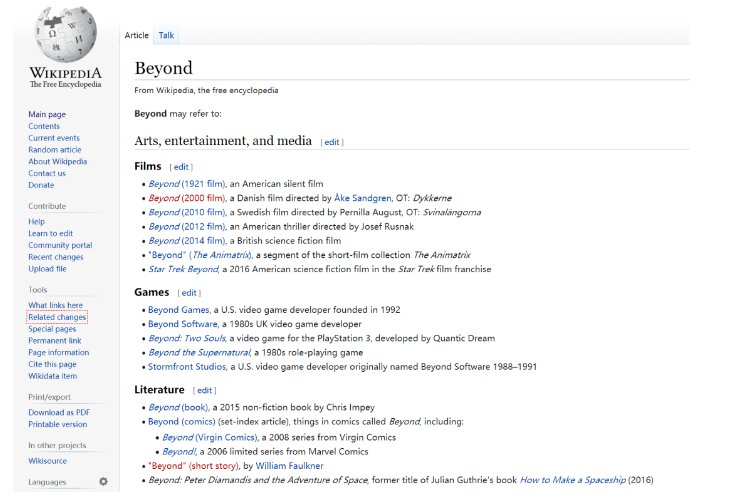View Page information
Viewport: 748px width, 503px height.
[59, 352]
